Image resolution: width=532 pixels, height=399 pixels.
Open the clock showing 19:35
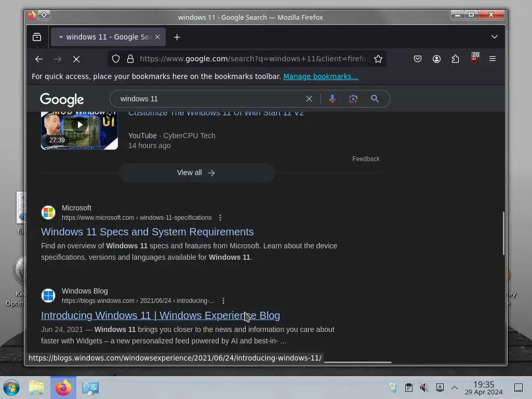[484, 388]
